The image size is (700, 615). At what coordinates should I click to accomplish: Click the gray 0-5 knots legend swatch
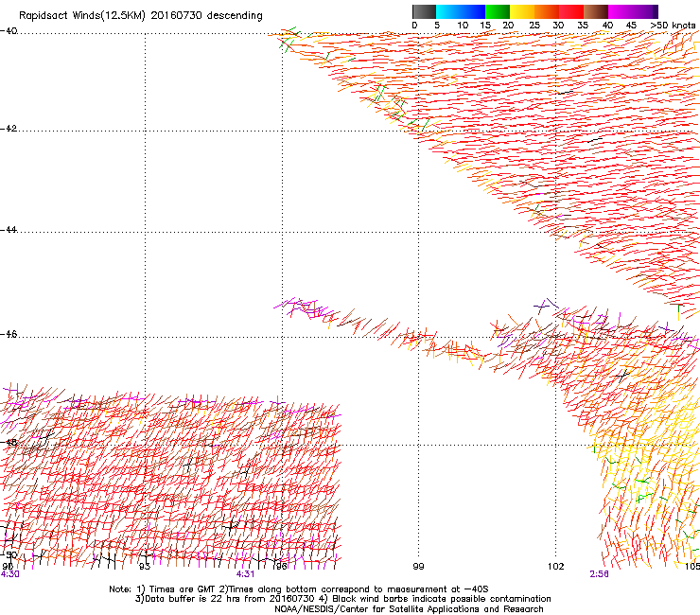tap(424, 11)
